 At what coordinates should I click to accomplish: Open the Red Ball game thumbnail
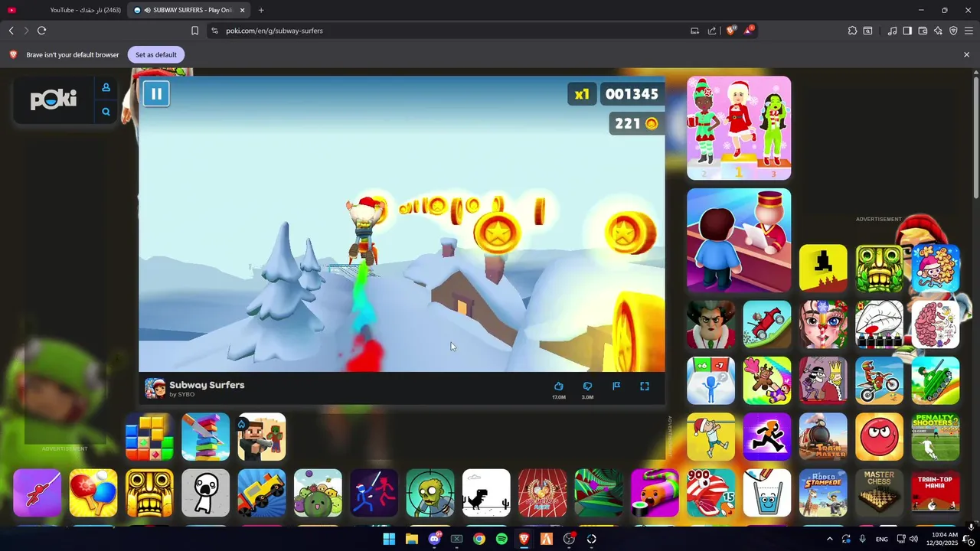point(879,437)
